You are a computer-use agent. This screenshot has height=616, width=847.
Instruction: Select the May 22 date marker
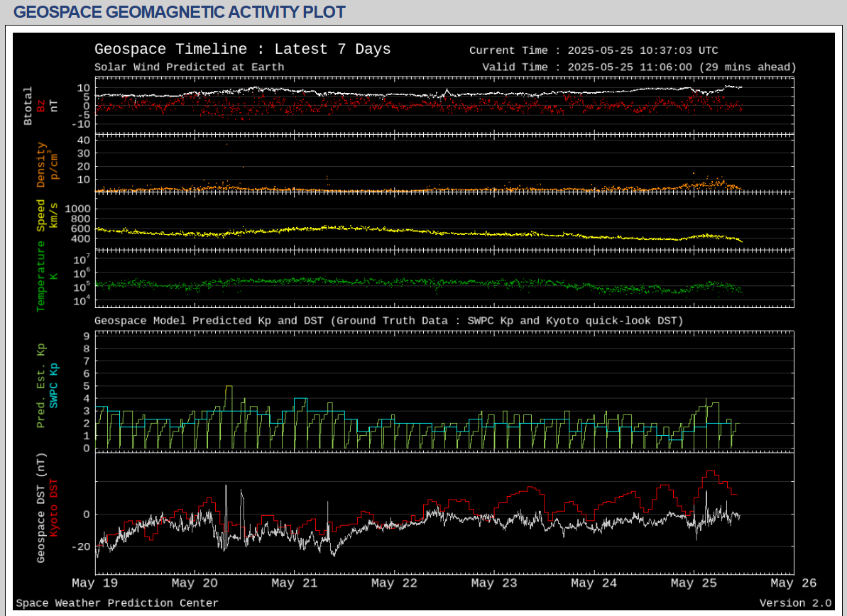393,583
